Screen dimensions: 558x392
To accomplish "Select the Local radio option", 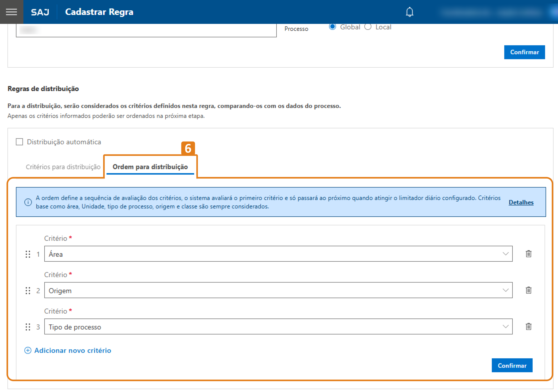I will point(368,27).
